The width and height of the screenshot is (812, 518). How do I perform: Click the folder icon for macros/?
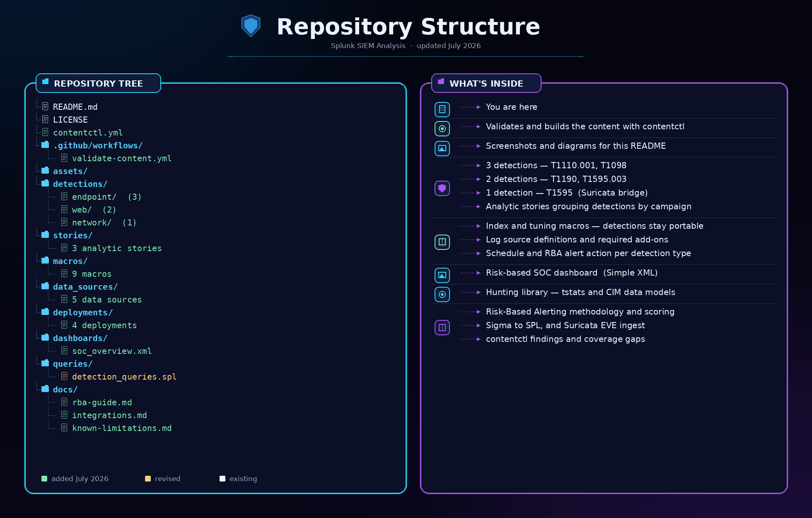pos(45,260)
